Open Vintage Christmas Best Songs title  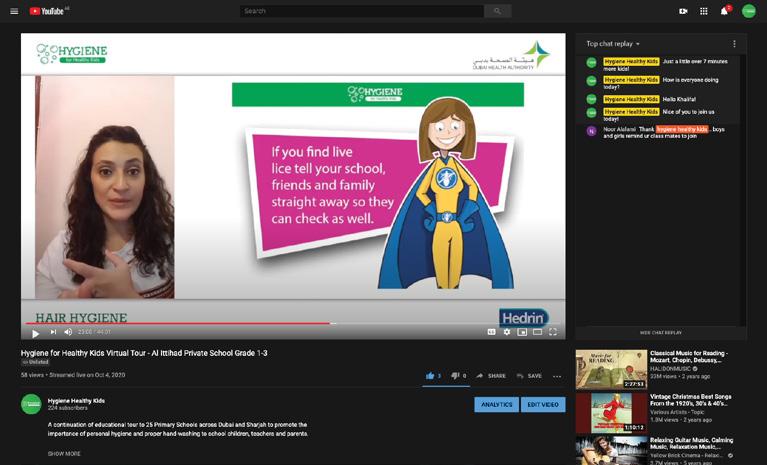tap(691, 400)
